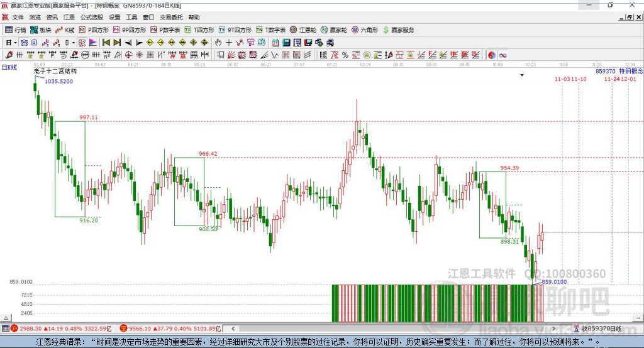This screenshot has height=348, width=644.
Task: Click the black dropdown triangle above the chart
Action: [x=521, y=75]
